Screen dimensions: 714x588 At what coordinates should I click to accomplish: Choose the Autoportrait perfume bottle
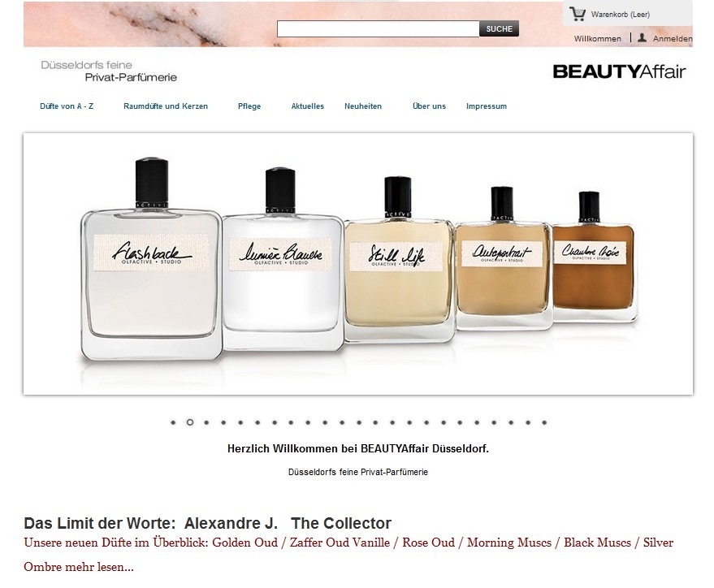[503, 258]
